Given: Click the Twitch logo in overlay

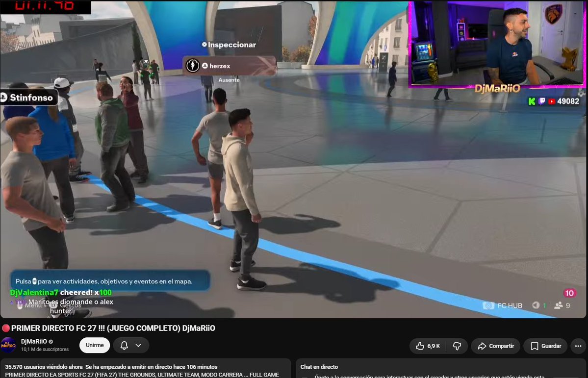Looking at the screenshot, I should pos(541,101).
